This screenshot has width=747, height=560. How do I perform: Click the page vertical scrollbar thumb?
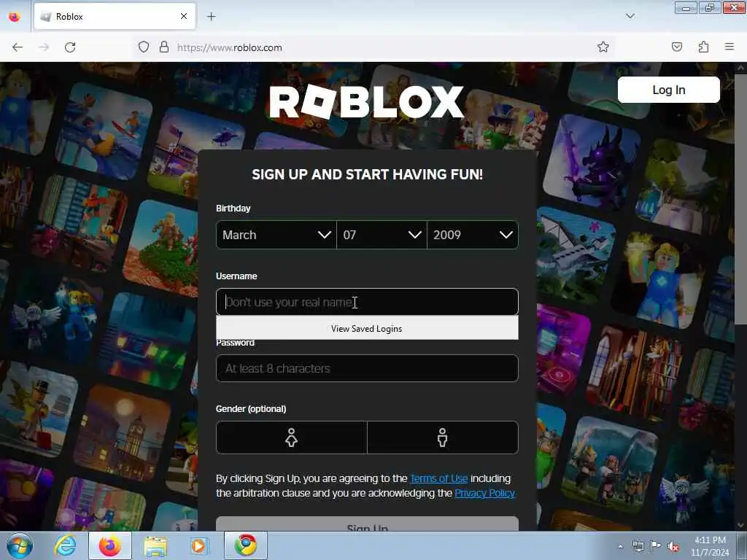point(740,200)
